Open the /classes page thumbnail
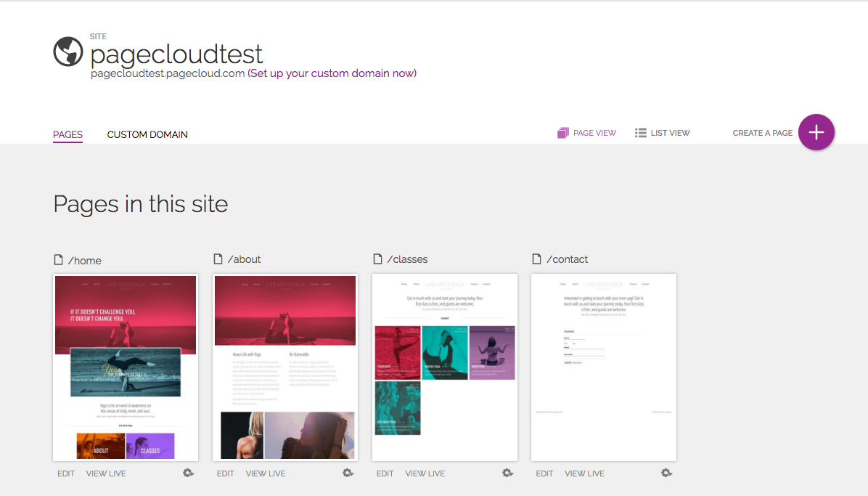868x496 pixels. (444, 367)
